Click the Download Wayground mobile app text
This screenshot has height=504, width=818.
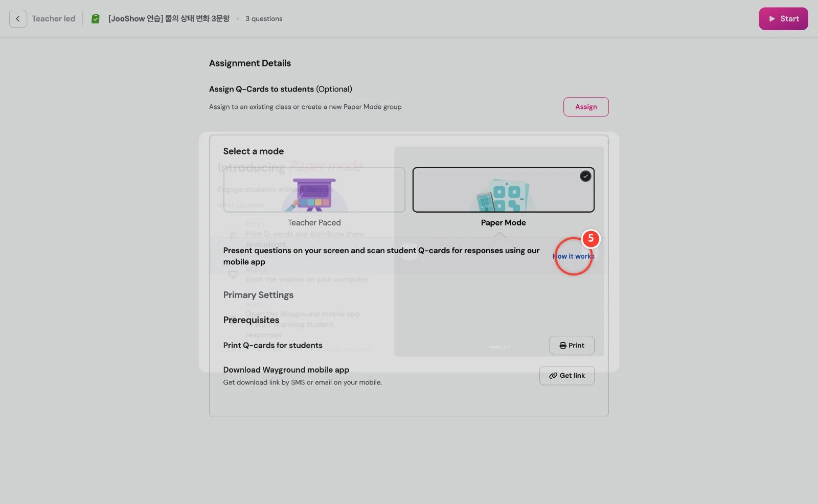point(286,370)
